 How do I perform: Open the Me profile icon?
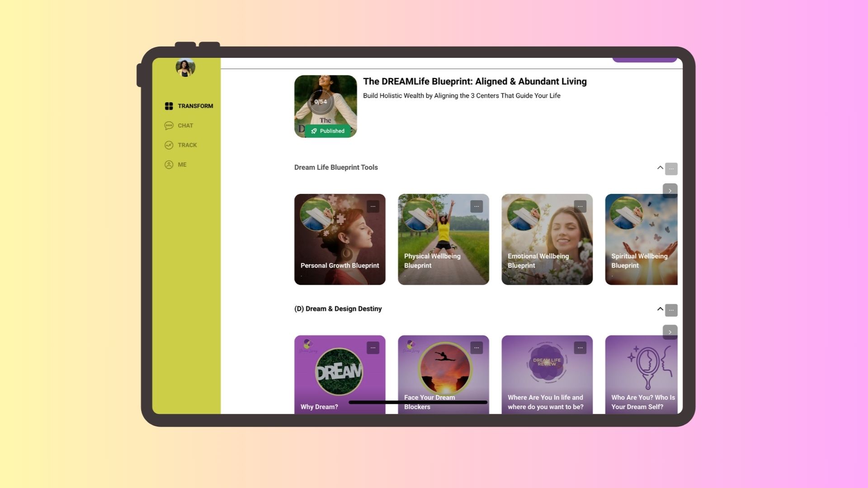169,164
